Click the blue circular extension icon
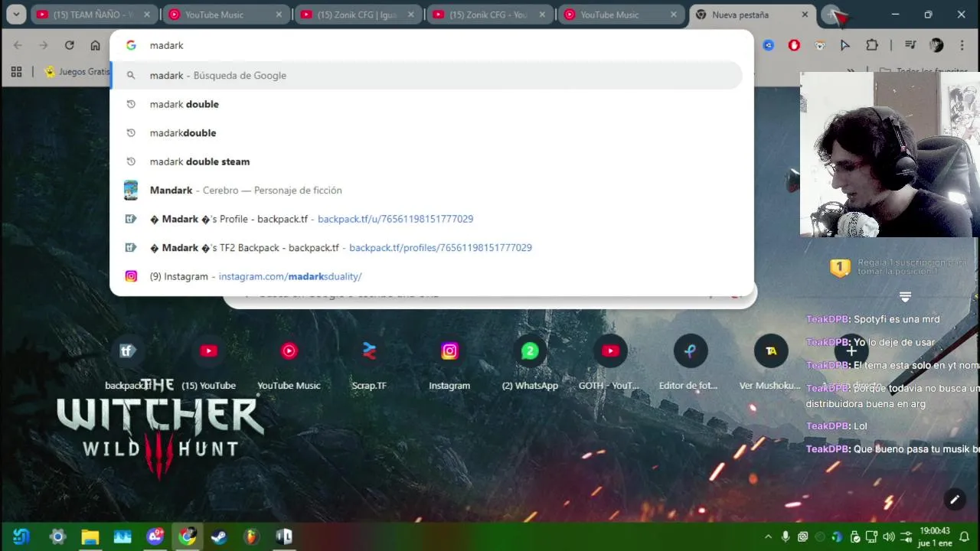Viewport: 980px width, 551px height. 768,45
